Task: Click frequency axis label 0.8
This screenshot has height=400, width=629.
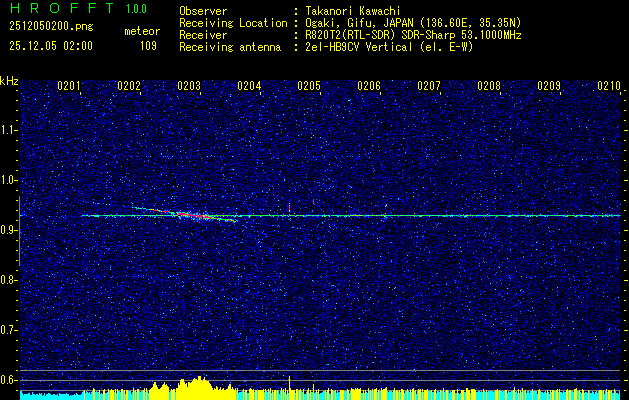Action: (x=8, y=280)
